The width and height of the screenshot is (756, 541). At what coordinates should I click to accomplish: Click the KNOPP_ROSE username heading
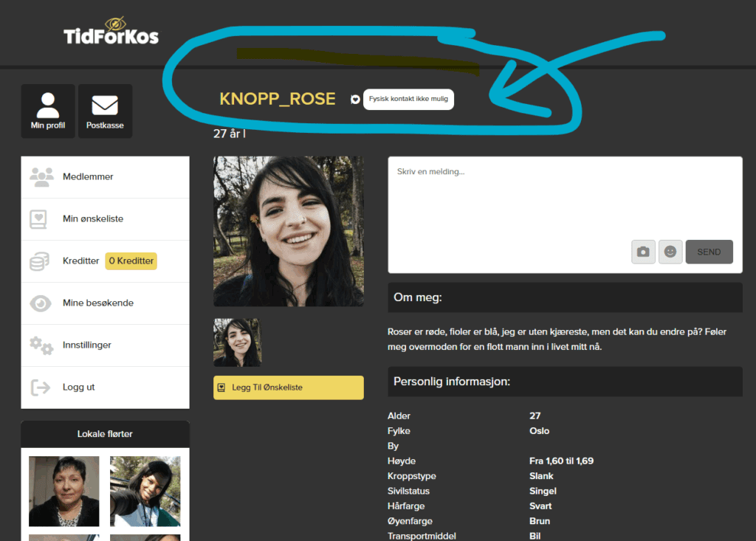coord(278,99)
